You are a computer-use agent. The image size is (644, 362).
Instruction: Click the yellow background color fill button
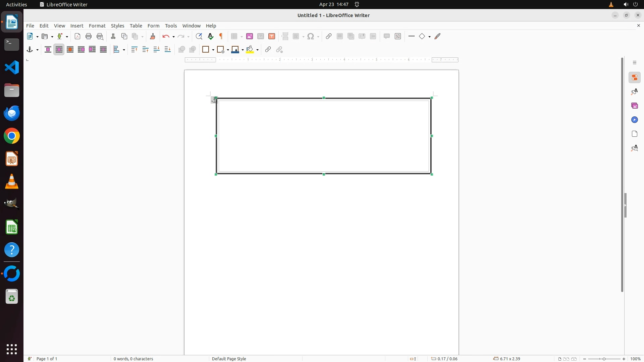[x=250, y=50]
